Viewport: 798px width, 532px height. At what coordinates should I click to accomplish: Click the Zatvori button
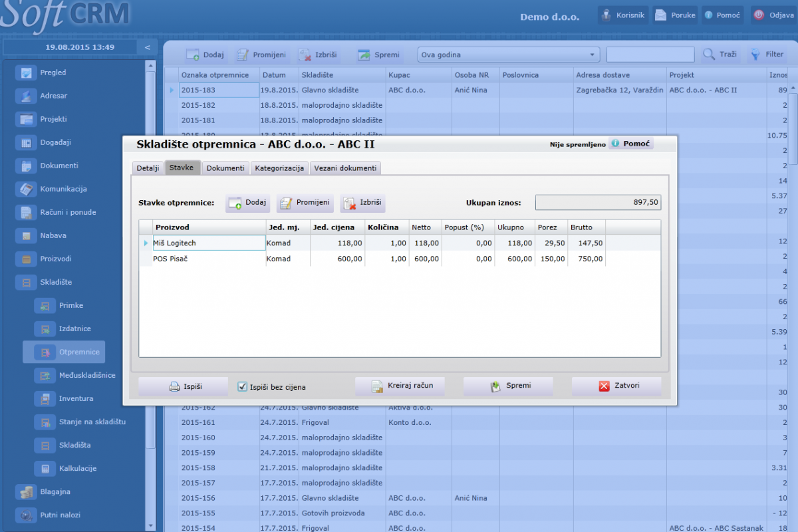(616, 386)
